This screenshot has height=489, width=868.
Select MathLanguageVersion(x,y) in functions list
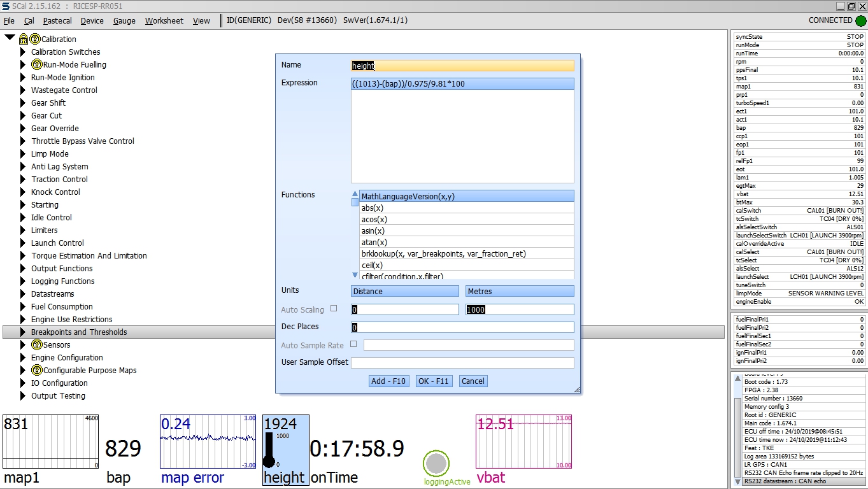coord(467,196)
